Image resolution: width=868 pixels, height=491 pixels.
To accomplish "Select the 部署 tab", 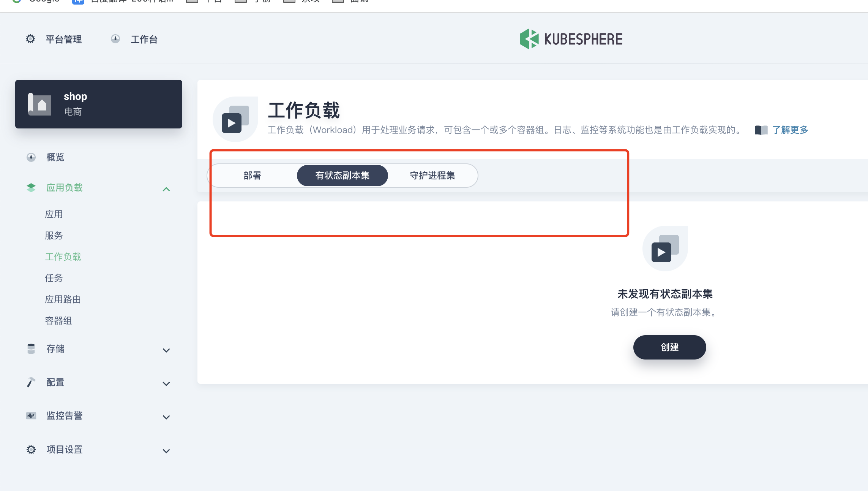I will coord(252,176).
